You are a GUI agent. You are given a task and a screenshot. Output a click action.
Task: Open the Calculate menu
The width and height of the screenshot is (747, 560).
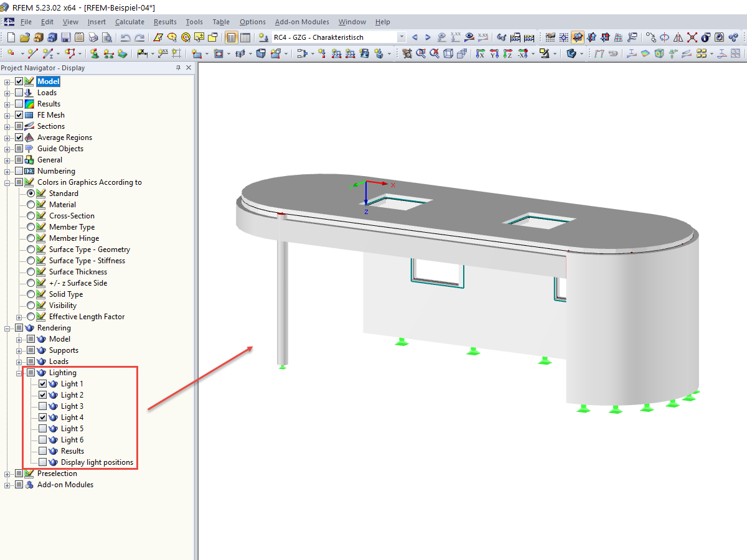[129, 22]
